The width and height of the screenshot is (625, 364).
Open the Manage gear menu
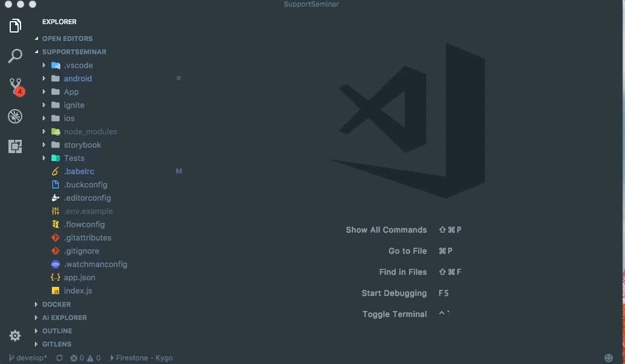(15, 335)
